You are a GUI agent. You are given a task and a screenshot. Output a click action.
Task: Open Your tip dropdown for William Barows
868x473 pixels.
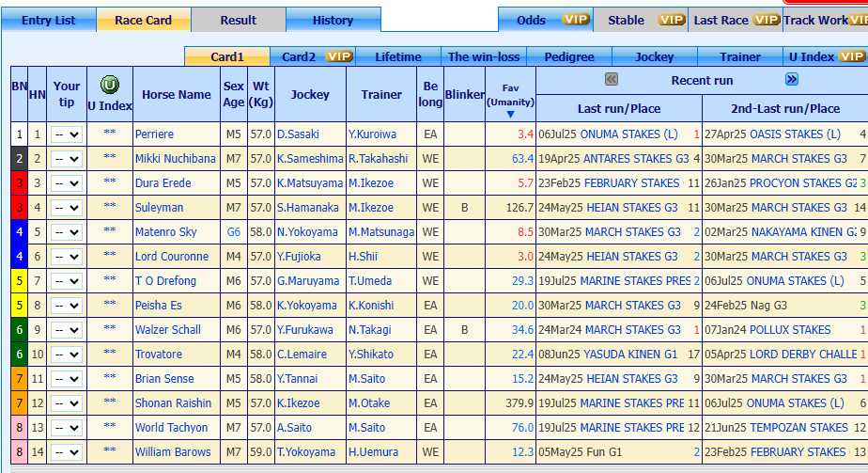coord(67,452)
